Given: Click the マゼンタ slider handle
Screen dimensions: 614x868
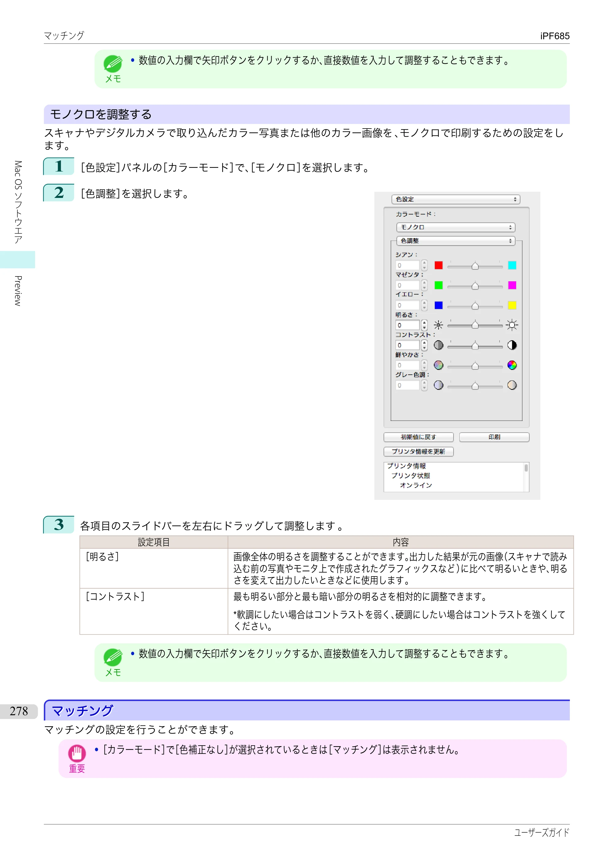Looking at the screenshot, I should point(475,286).
